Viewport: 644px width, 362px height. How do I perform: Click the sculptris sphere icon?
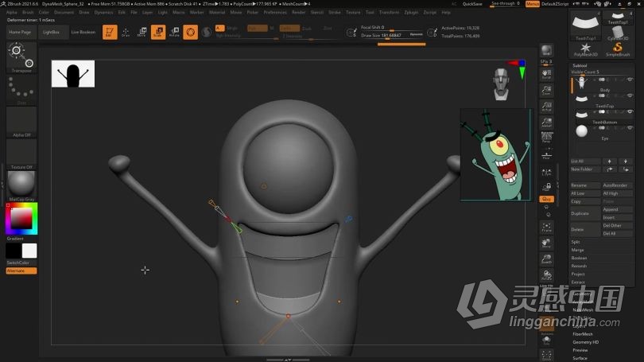pos(207,32)
